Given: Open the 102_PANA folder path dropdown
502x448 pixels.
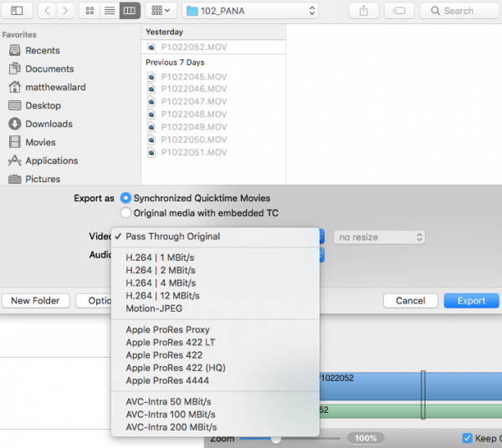Looking at the screenshot, I should tap(250, 11).
